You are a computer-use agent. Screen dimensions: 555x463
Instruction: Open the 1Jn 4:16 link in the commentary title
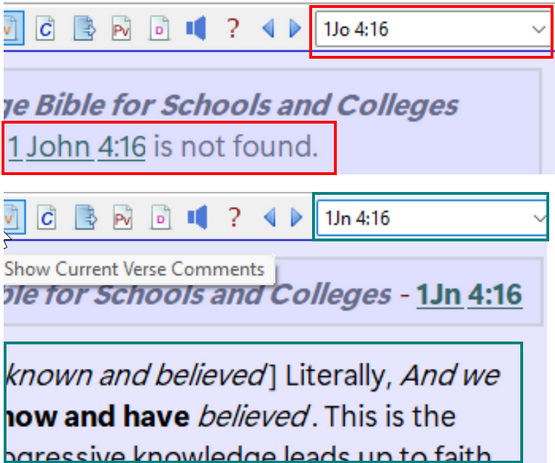469,295
